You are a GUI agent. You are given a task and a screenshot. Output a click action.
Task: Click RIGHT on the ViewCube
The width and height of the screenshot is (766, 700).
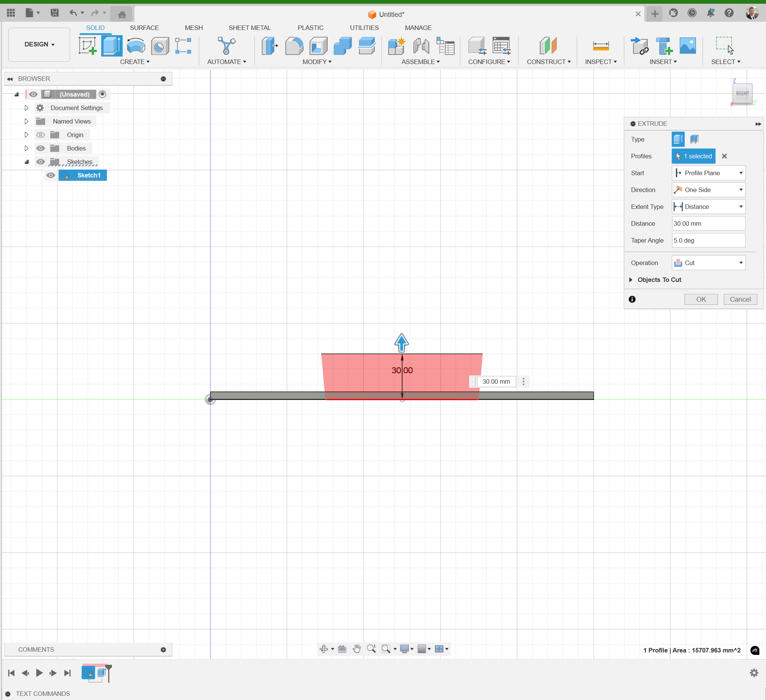(742, 94)
